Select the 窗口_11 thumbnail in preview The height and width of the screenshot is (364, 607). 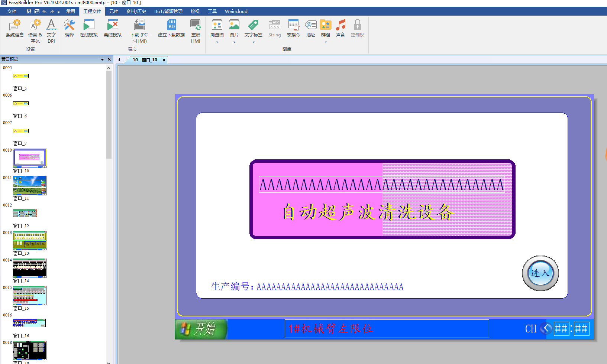[30, 186]
